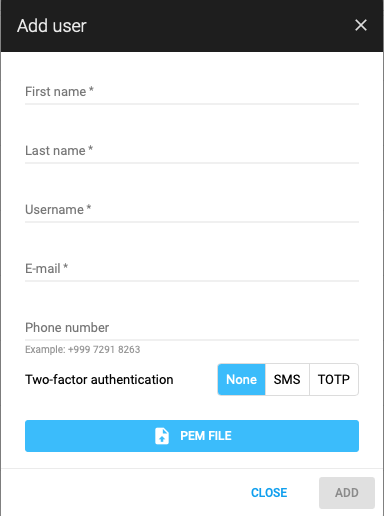Click into the E-mail field
Image resolution: width=384 pixels, height=516 pixels.
click(x=192, y=269)
